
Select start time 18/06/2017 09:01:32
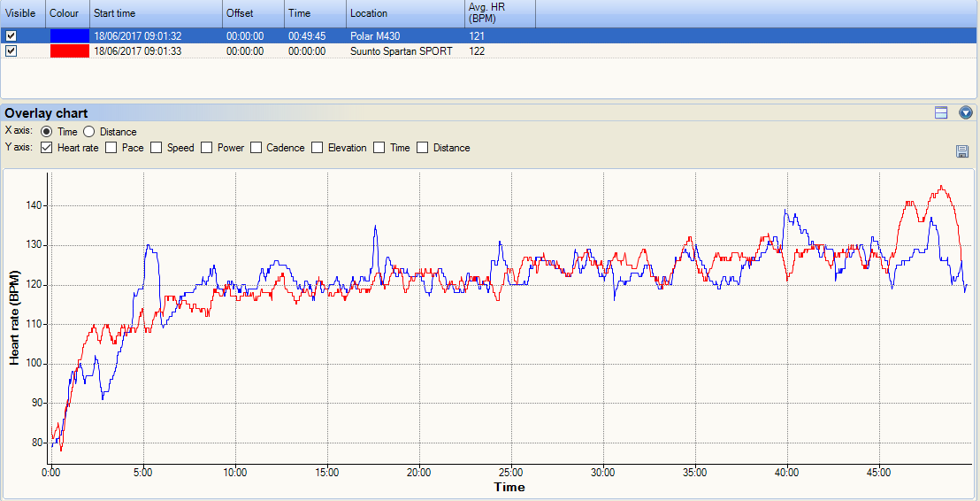pyautogui.click(x=137, y=36)
